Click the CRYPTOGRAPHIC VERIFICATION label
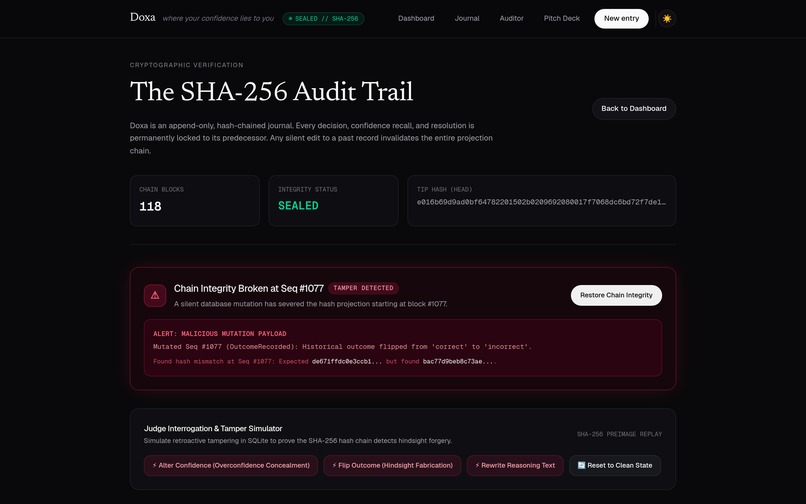Image resolution: width=806 pixels, height=504 pixels. [x=187, y=65]
